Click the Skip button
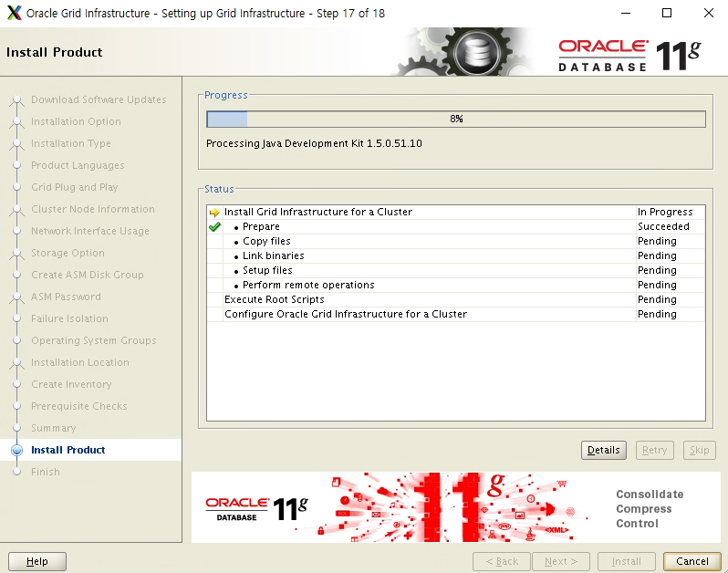728x573 pixels. (699, 450)
